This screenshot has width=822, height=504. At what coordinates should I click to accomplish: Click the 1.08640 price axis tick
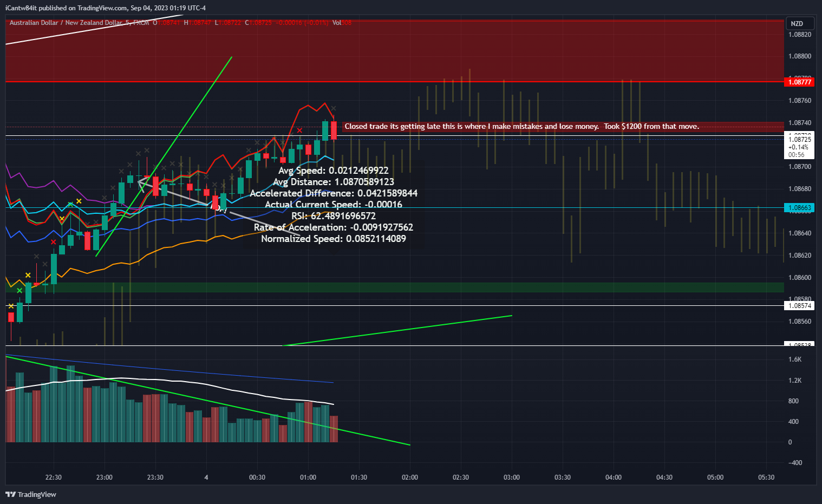pos(800,233)
